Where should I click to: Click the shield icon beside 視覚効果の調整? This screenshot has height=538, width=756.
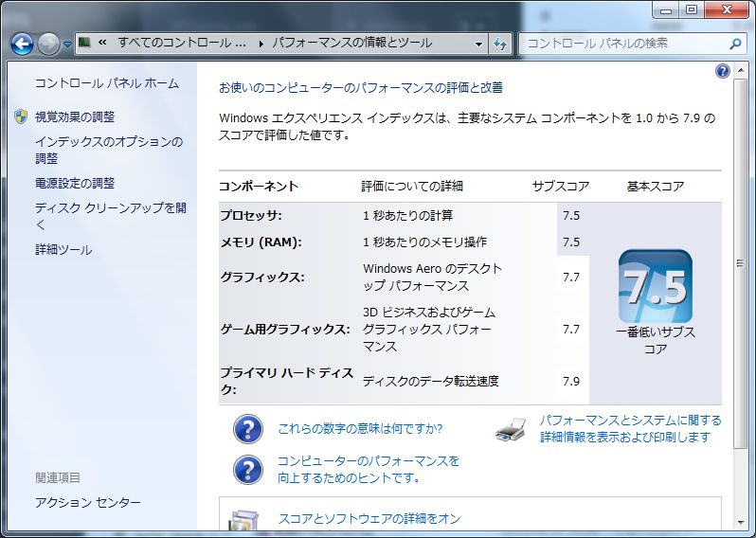pyautogui.click(x=21, y=117)
